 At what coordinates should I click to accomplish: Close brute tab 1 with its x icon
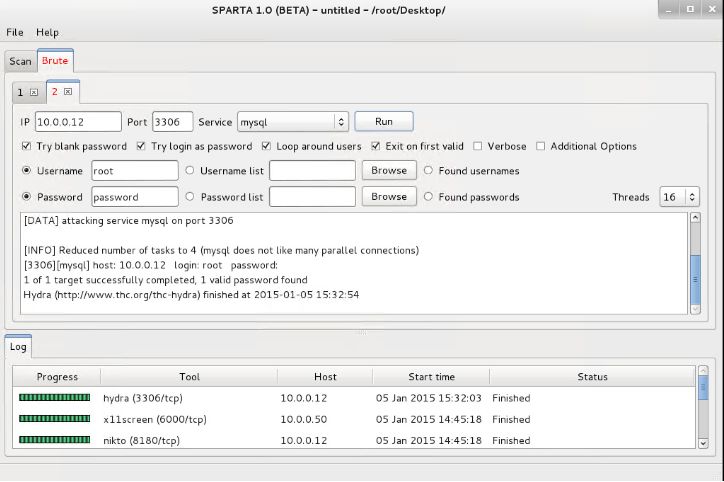point(34,92)
